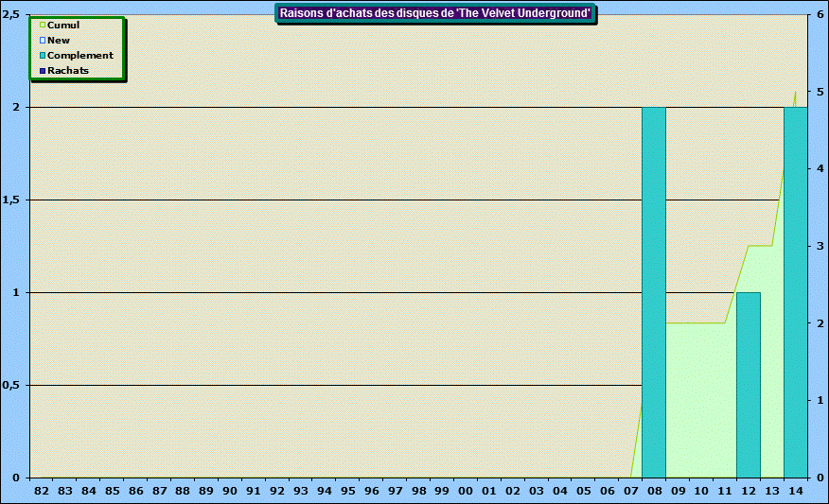Screen dimensions: 829x504
Task: Select the New legend entry
Action: pos(55,40)
